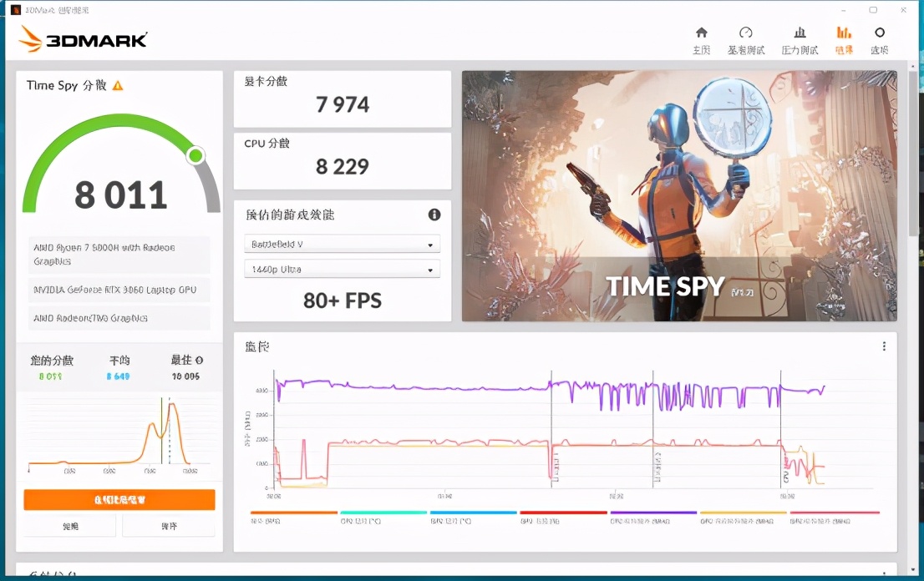Click the green marker on score gauge
Screen dimensions: 924x581
[195, 155]
